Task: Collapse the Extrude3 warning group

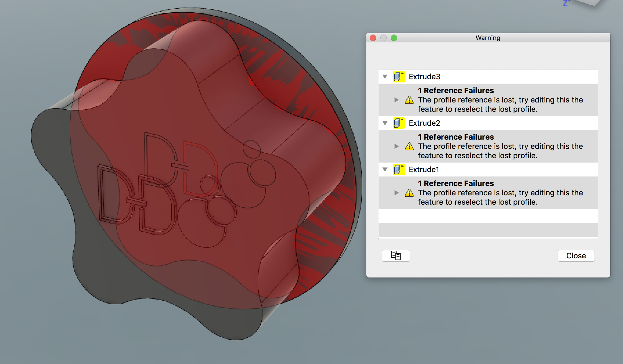Action: coord(385,77)
